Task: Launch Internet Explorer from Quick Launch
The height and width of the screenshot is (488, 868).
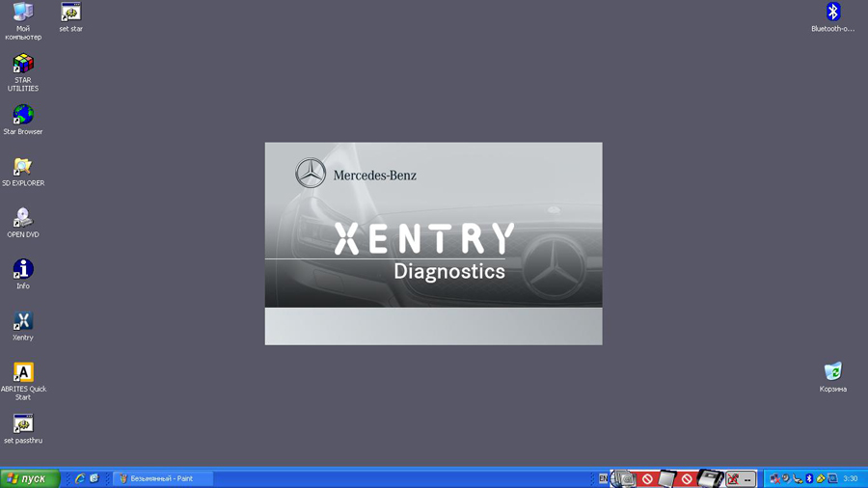Action: point(80,478)
